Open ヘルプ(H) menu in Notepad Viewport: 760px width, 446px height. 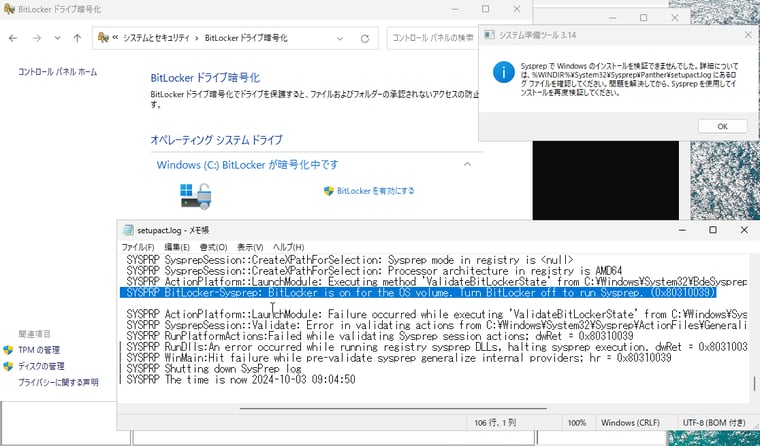pos(288,247)
